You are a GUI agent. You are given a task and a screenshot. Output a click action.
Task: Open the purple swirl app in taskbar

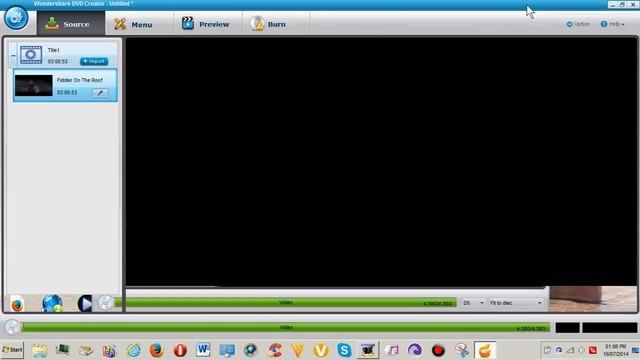tap(415, 350)
